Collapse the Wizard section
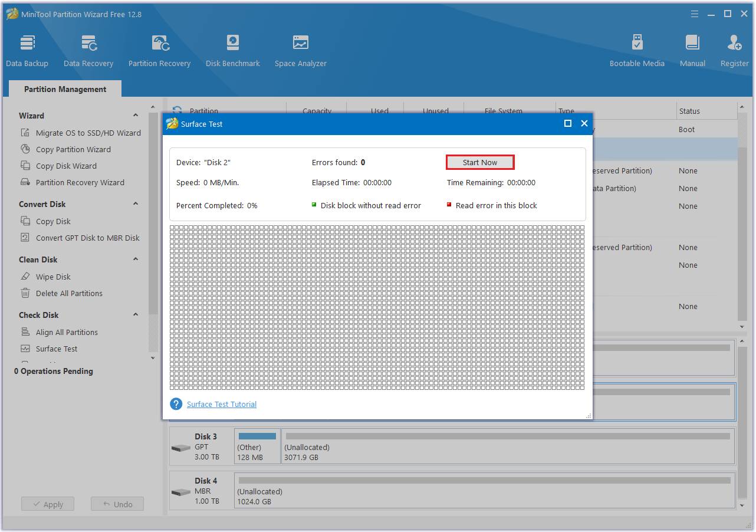The image size is (756, 532). (x=136, y=116)
